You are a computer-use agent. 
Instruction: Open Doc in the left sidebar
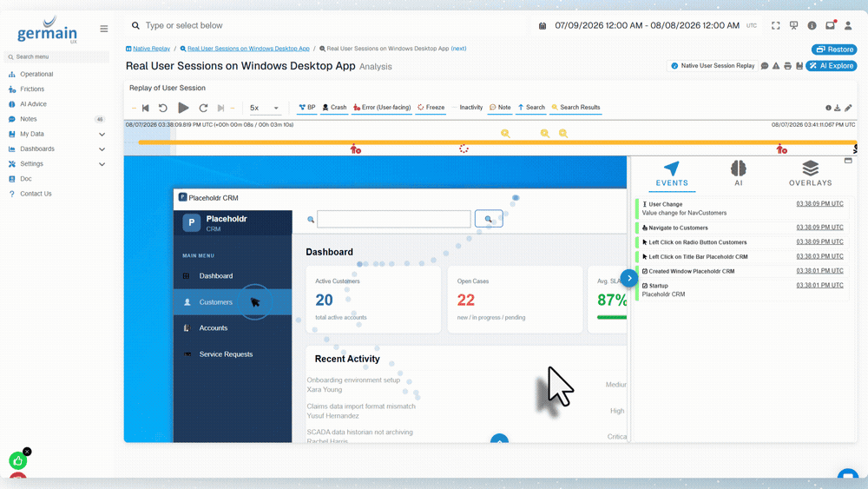tap(26, 179)
